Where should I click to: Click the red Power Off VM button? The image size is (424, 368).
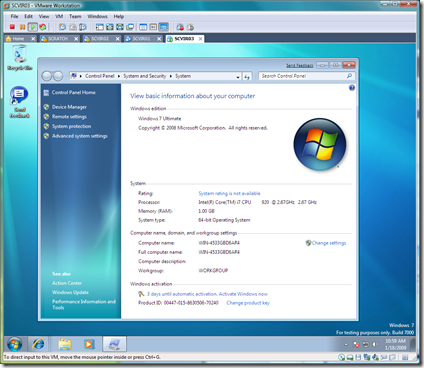click(x=12, y=27)
